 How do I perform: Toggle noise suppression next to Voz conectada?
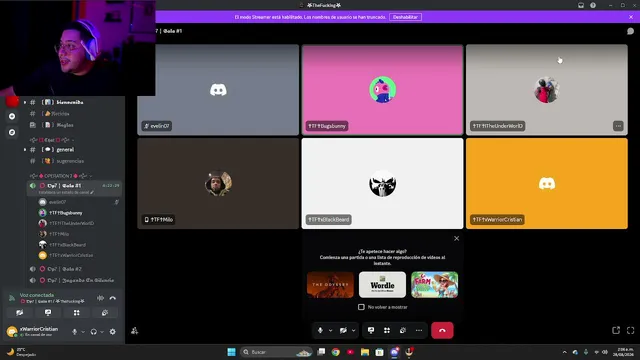(100, 298)
